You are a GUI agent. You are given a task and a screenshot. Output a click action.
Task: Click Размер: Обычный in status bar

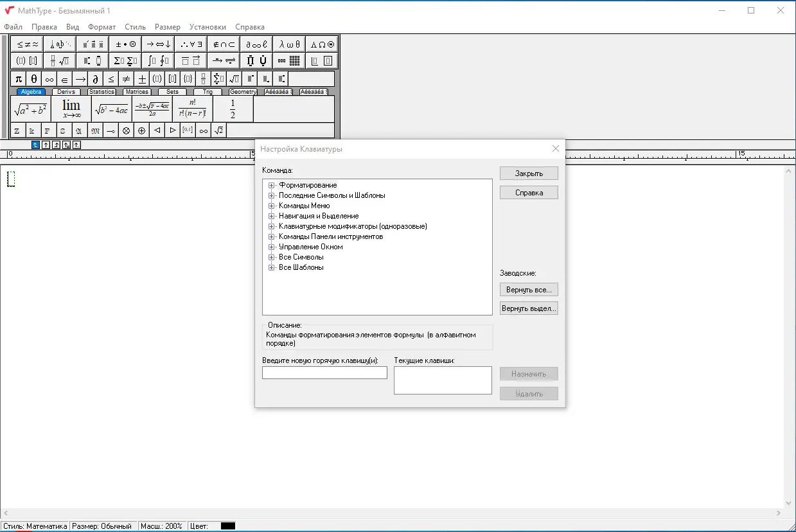point(102,526)
